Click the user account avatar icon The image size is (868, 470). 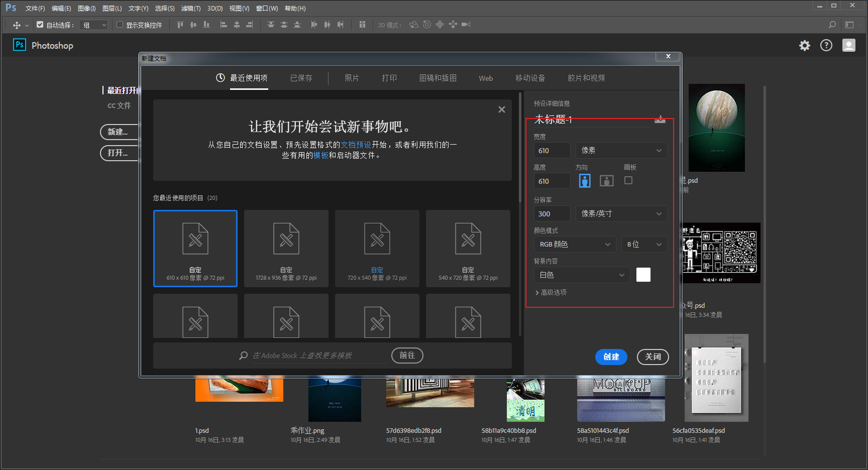pyautogui.click(x=849, y=46)
